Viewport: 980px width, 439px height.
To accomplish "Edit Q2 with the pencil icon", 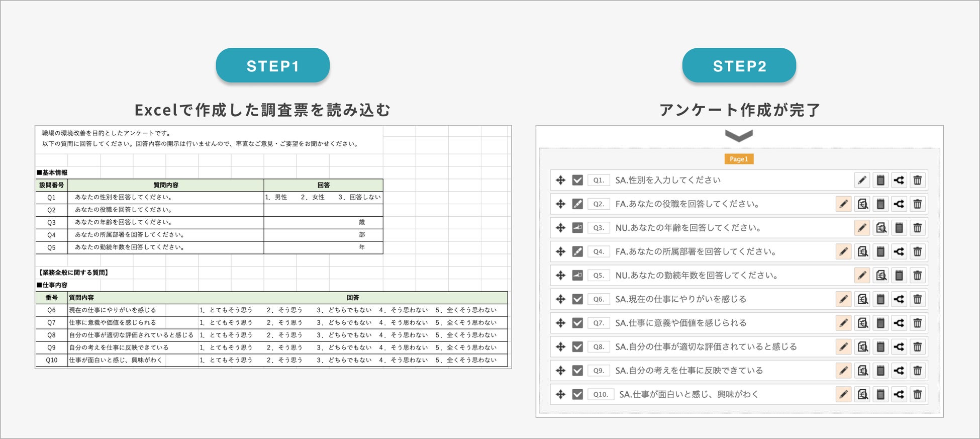I will click(844, 204).
